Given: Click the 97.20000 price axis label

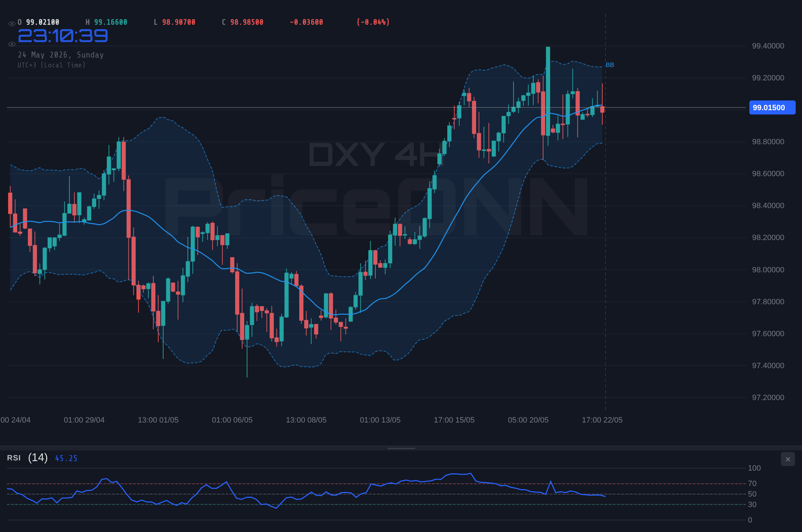Looking at the screenshot, I should 768,398.
